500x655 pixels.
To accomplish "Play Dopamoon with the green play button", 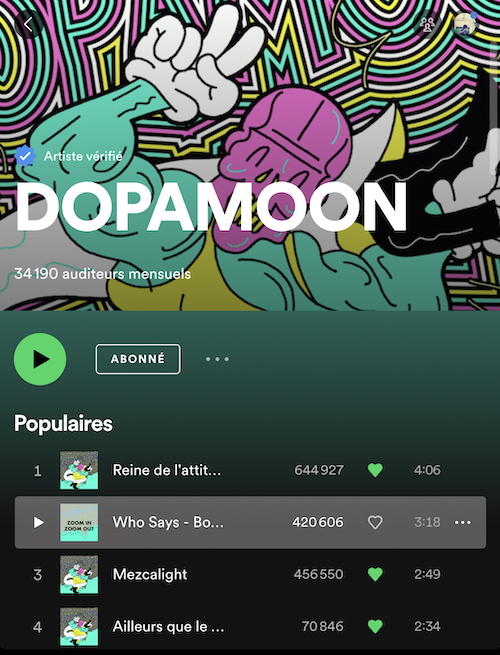I will click(40, 359).
